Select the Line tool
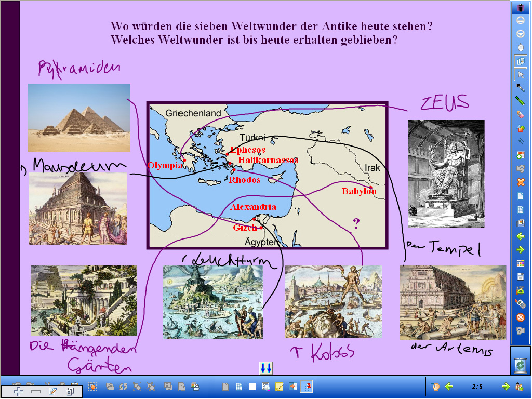This screenshot has width=532, height=399. point(521,141)
